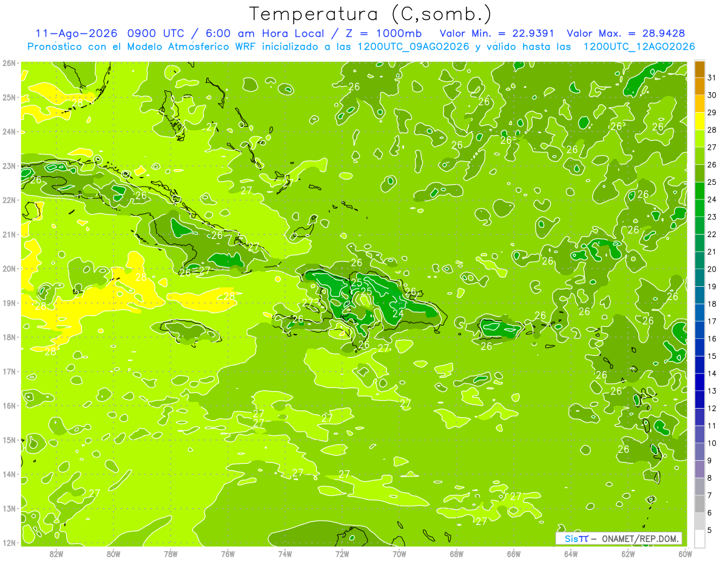Click the color bar label '5'

point(710,530)
